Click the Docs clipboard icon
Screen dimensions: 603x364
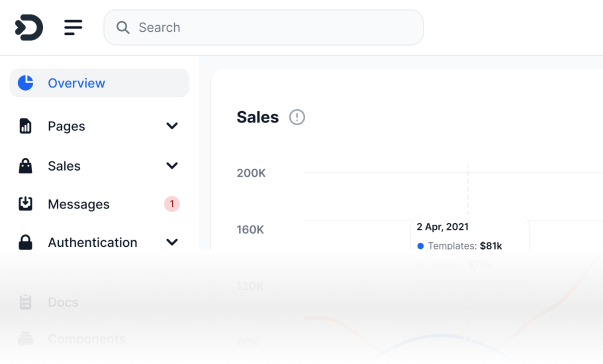[25, 302]
